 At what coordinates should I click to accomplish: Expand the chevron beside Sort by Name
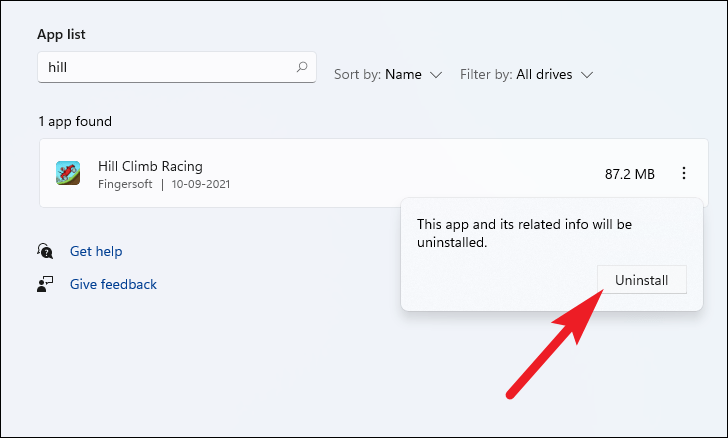click(436, 75)
